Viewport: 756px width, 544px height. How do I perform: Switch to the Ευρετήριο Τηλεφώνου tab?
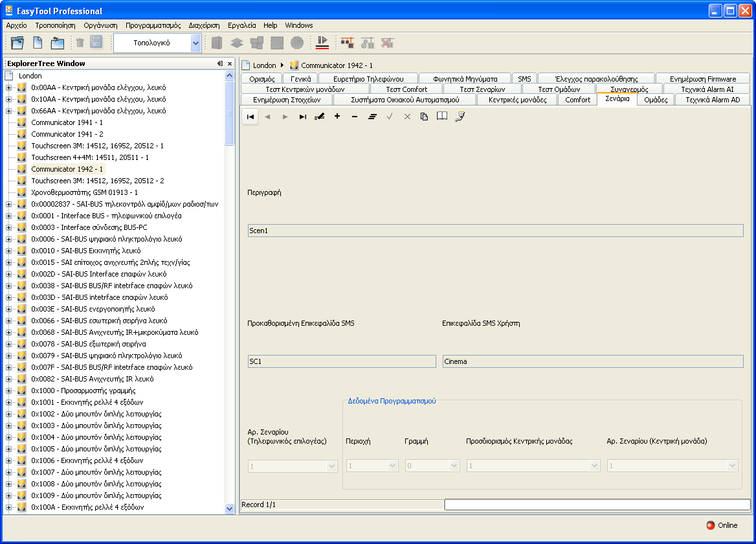coord(368,78)
